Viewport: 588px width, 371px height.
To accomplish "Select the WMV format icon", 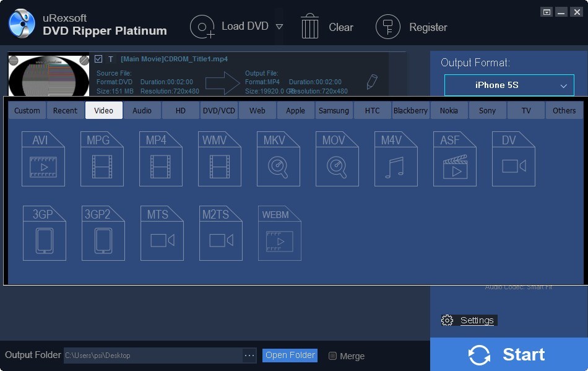I will tap(220, 159).
